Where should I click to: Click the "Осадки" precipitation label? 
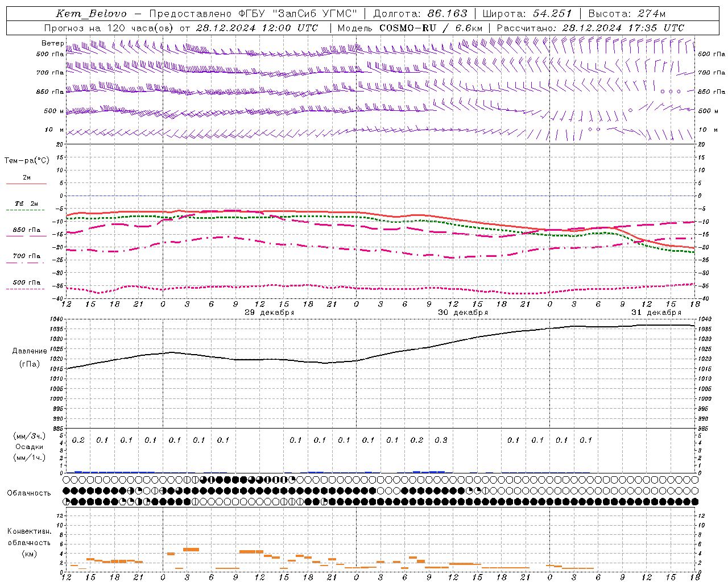pos(30,447)
